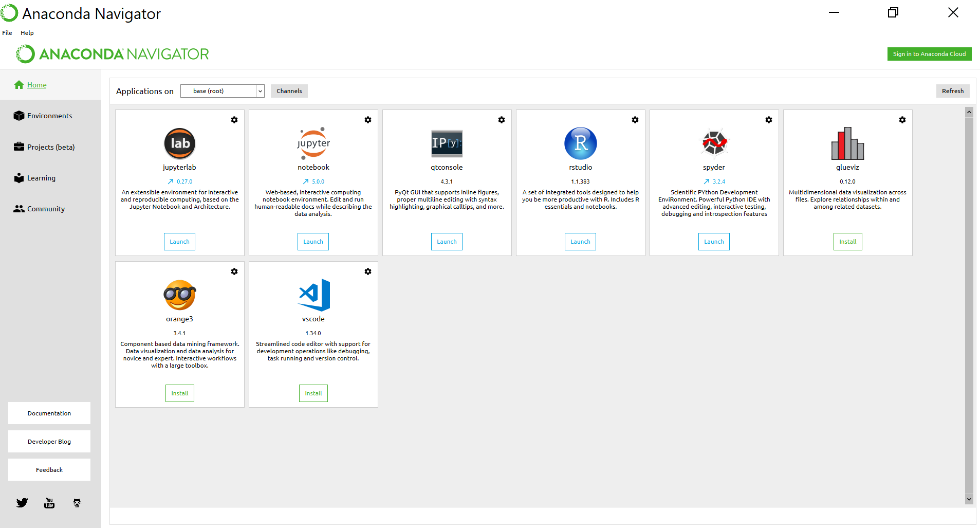
Task: Open the orange3 tile gear icon
Action: click(234, 271)
